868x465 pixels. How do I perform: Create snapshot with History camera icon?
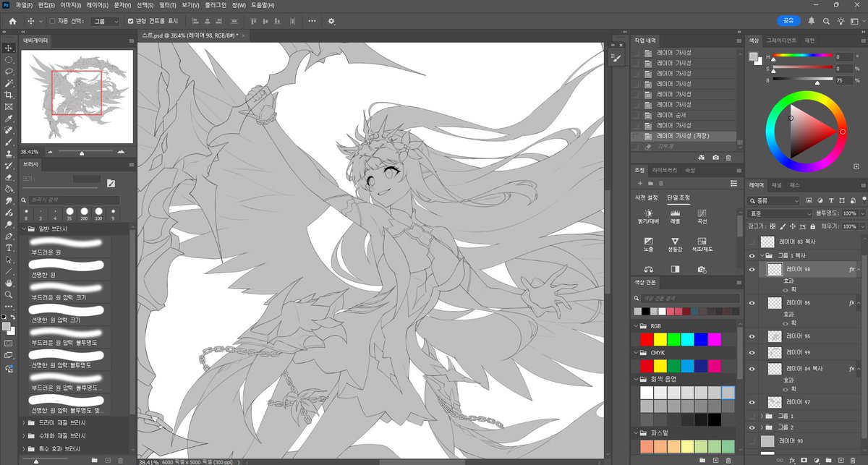[x=715, y=157]
